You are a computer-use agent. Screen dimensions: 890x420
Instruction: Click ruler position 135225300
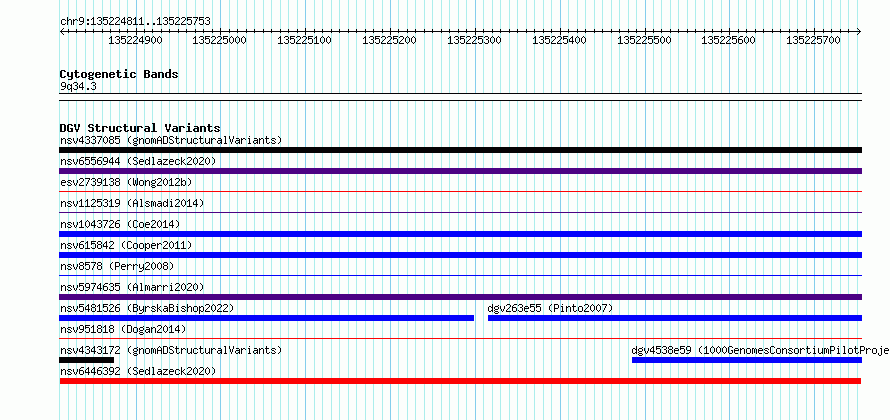coord(475,40)
